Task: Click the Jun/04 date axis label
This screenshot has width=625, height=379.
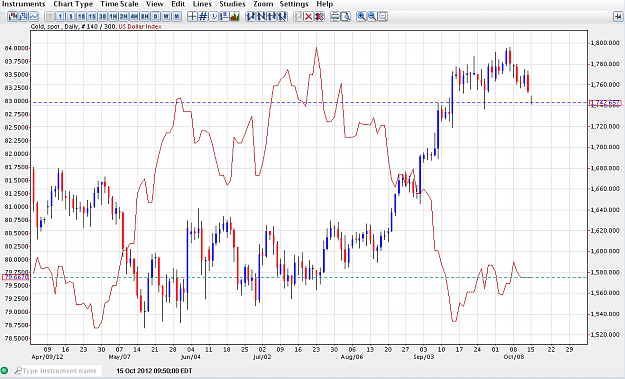Action: coord(191,357)
